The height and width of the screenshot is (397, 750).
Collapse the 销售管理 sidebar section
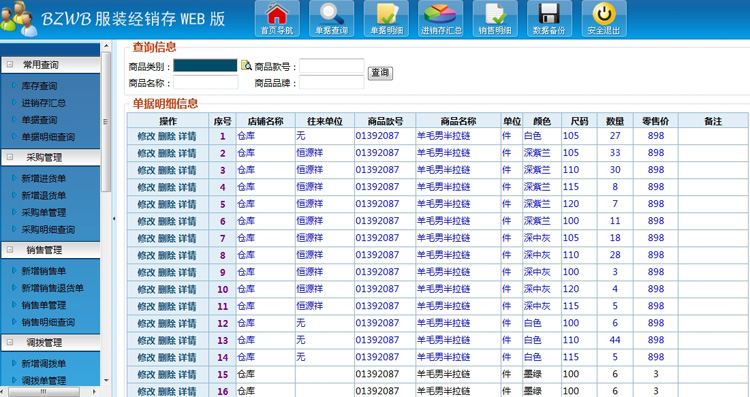[10, 250]
